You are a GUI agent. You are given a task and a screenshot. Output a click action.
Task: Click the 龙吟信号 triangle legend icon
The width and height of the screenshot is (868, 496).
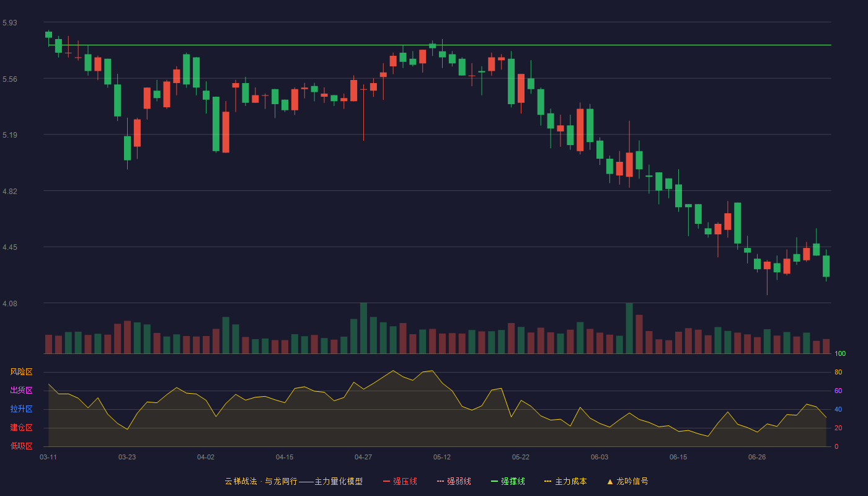(x=609, y=482)
